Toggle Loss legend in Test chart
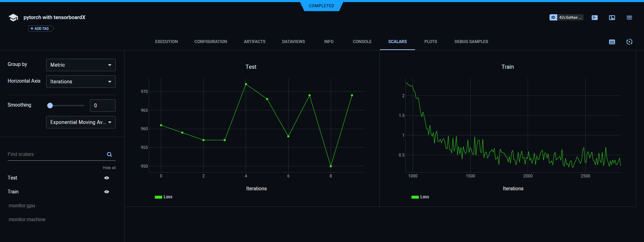The height and width of the screenshot is (242, 644). pyautogui.click(x=164, y=197)
